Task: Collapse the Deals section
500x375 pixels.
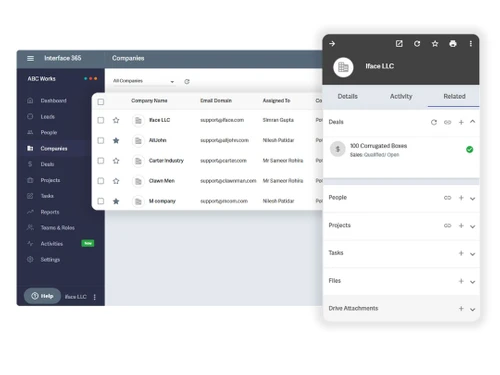Action: pos(472,122)
